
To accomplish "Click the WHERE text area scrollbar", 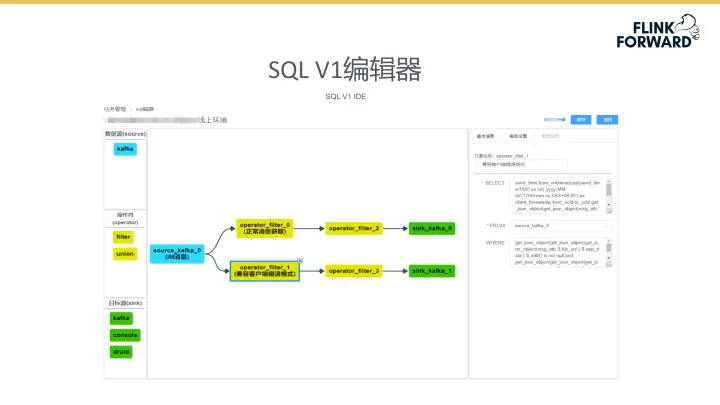I will [x=609, y=253].
